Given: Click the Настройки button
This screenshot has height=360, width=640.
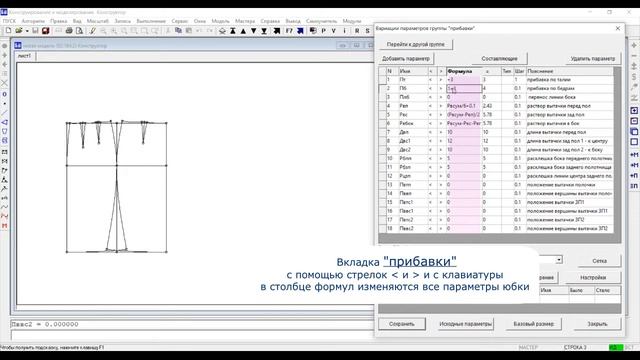Looking at the screenshot, I should point(593,277).
